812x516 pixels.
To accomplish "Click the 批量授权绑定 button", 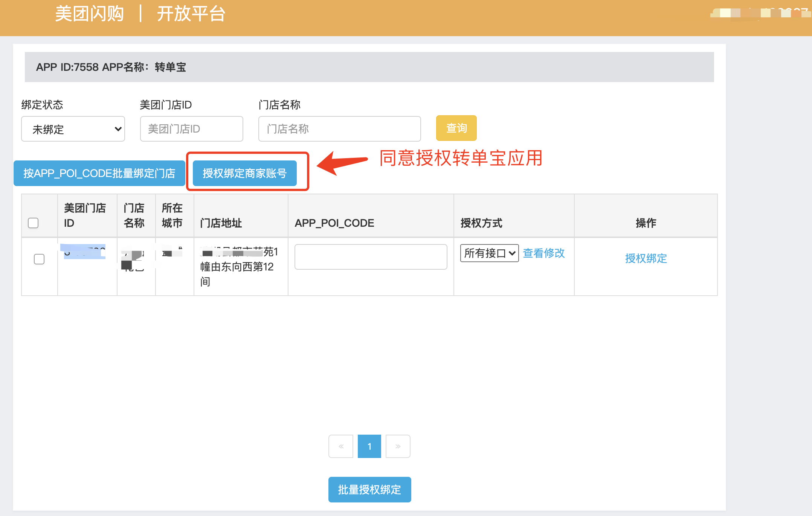I will tap(370, 490).
